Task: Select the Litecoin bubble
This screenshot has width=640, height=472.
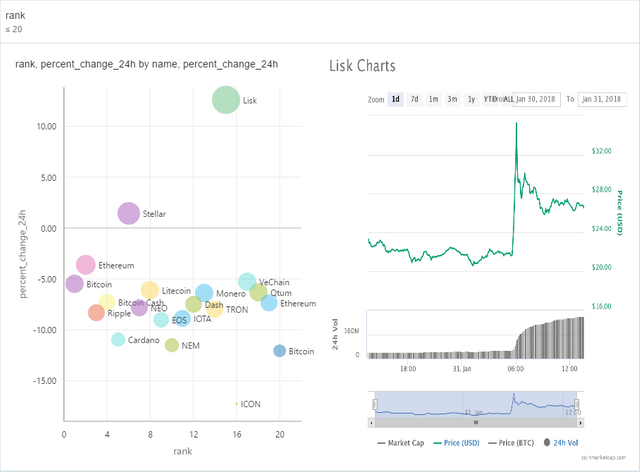Action: pos(150,290)
